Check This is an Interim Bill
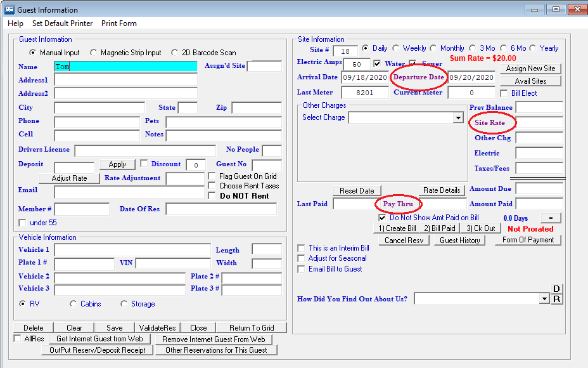588x368 pixels. (x=301, y=248)
